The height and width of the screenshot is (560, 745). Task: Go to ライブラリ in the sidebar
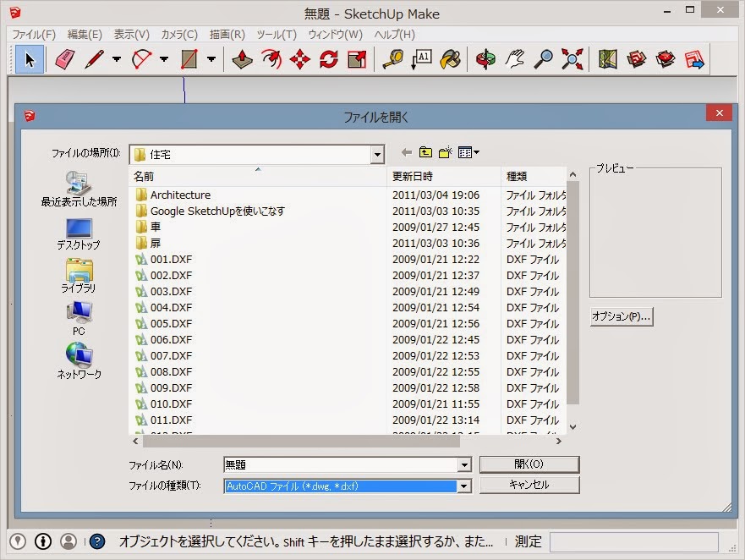[79, 277]
